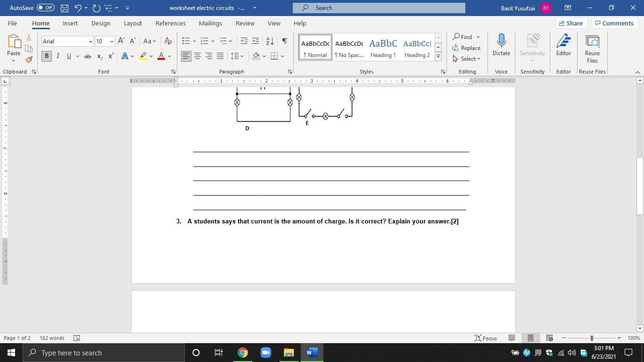Click the Clear All Formatting icon

click(x=168, y=41)
